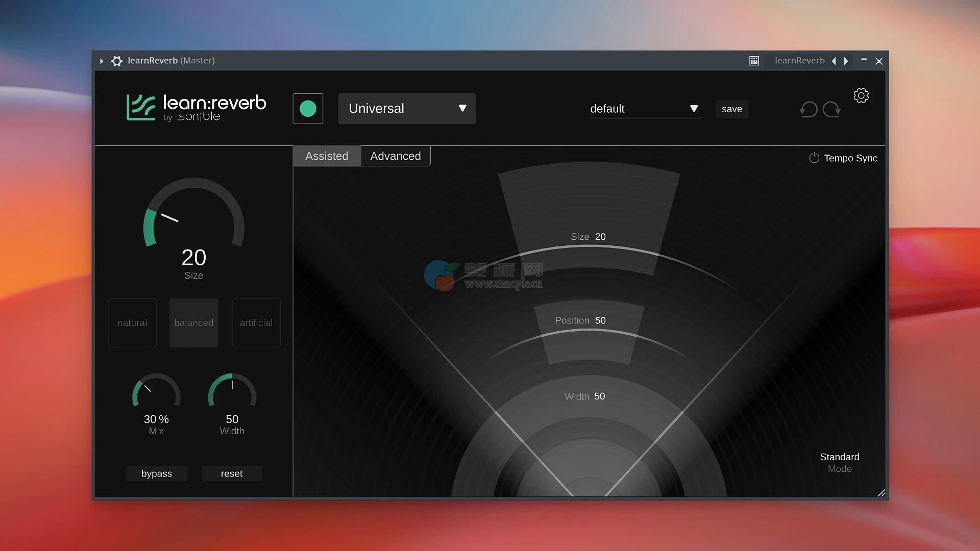The height and width of the screenshot is (551, 980).
Task: Click the save preset button
Action: [731, 109]
